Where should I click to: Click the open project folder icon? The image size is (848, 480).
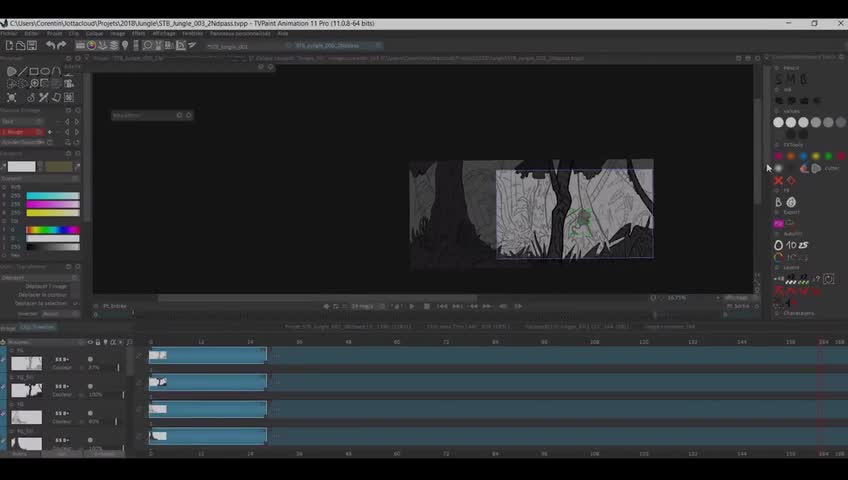21,45
